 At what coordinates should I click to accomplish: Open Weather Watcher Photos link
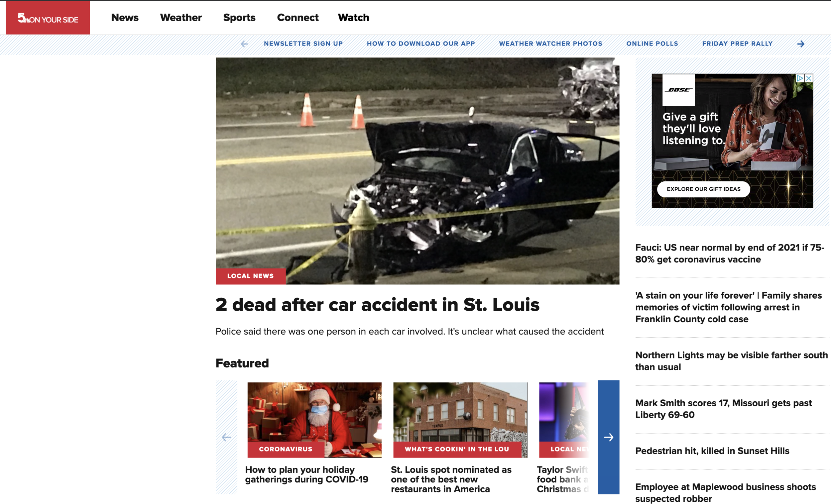(x=550, y=44)
